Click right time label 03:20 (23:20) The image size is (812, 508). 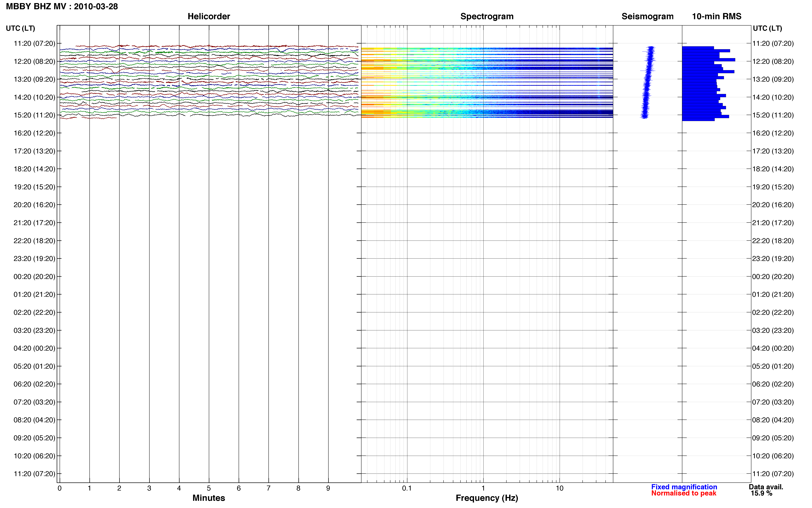773,330
